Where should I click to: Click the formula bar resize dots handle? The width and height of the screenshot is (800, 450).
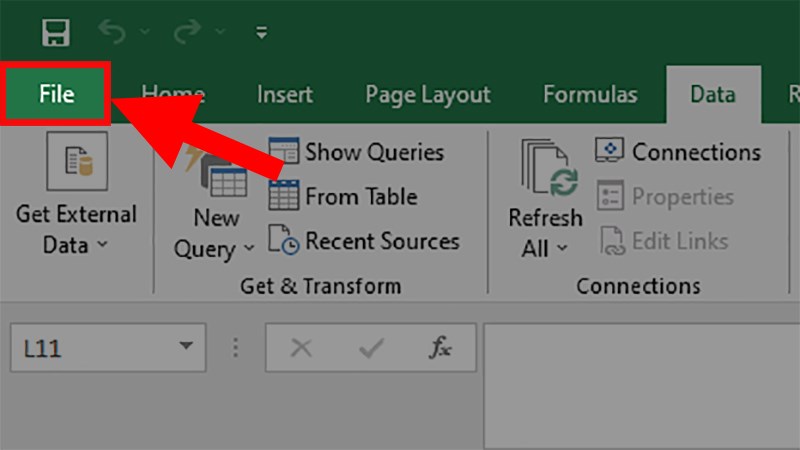235,347
